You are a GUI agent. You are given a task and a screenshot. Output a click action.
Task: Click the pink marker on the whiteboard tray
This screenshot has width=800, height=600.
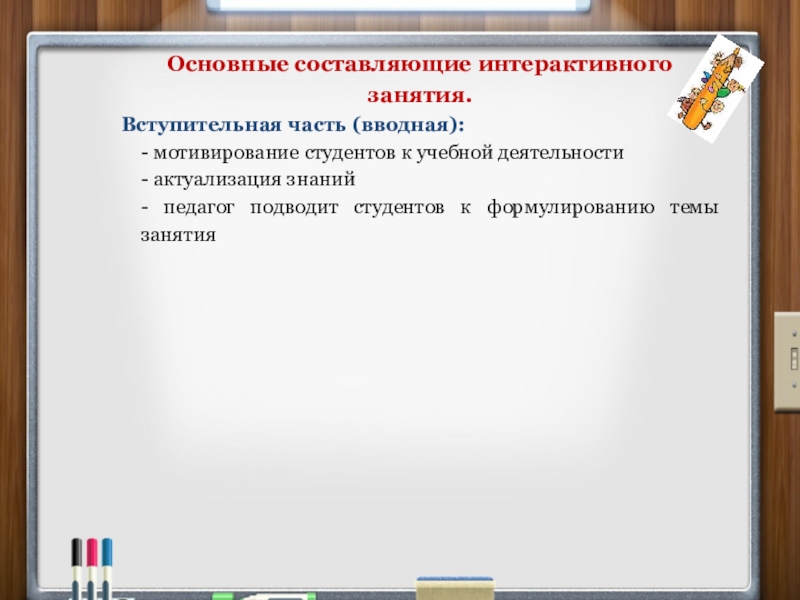pos(92,568)
